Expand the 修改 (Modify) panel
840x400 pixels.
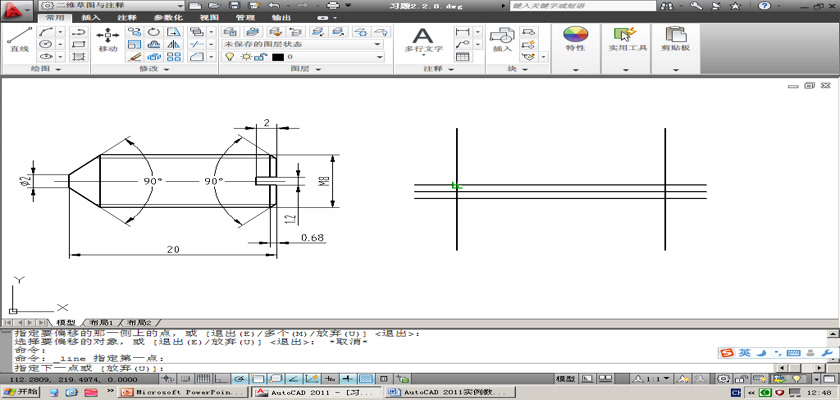pos(154,69)
